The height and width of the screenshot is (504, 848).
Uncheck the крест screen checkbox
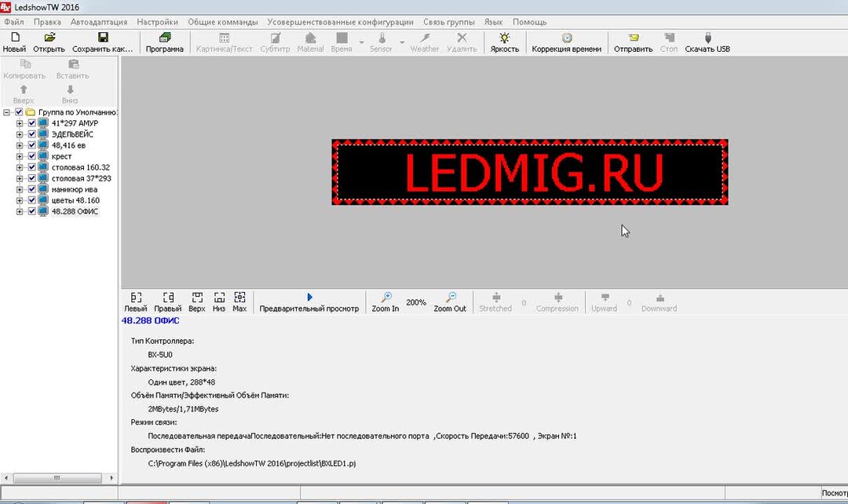point(32,156)
